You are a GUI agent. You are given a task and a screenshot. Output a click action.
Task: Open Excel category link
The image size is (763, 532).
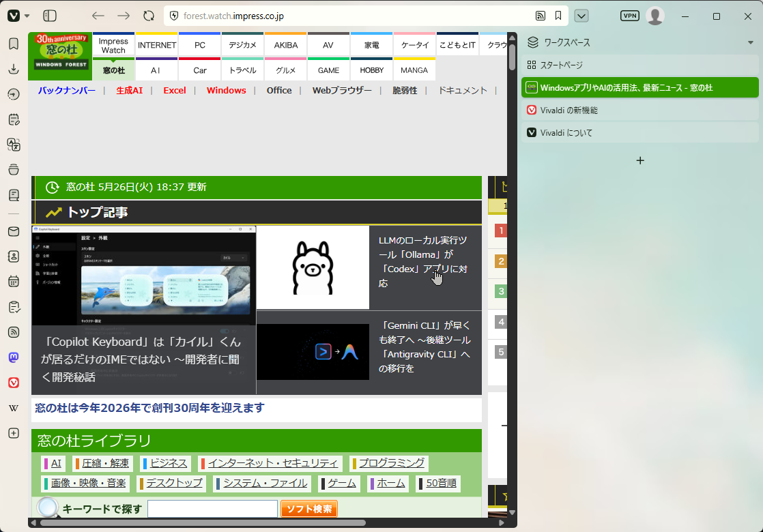[x=175, y=91]
